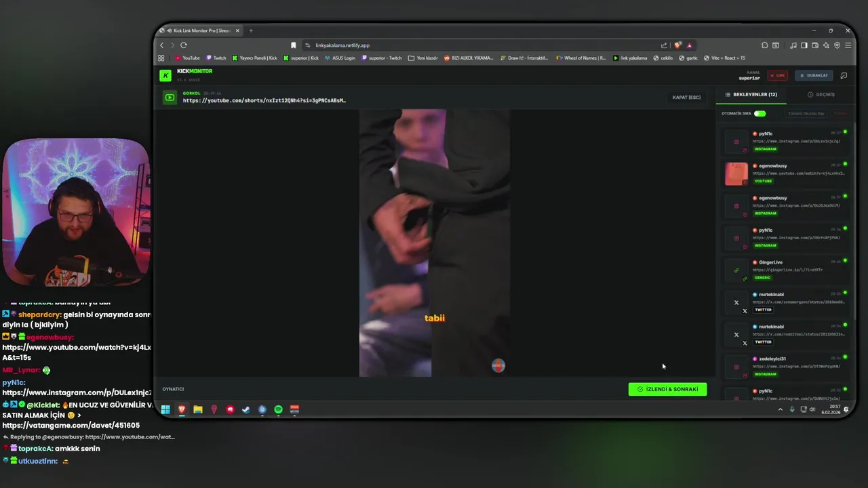The width and height of the screenshot is (868, 488).
Task: Click the egenowbusy Instagram queue item icon
Action: point(736,206)
